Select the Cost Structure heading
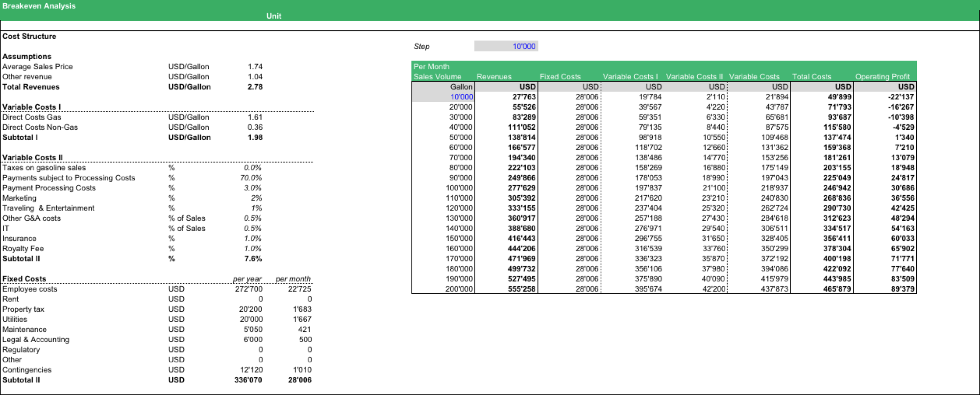Screen dimensions: 980x395 coord(29,36)
